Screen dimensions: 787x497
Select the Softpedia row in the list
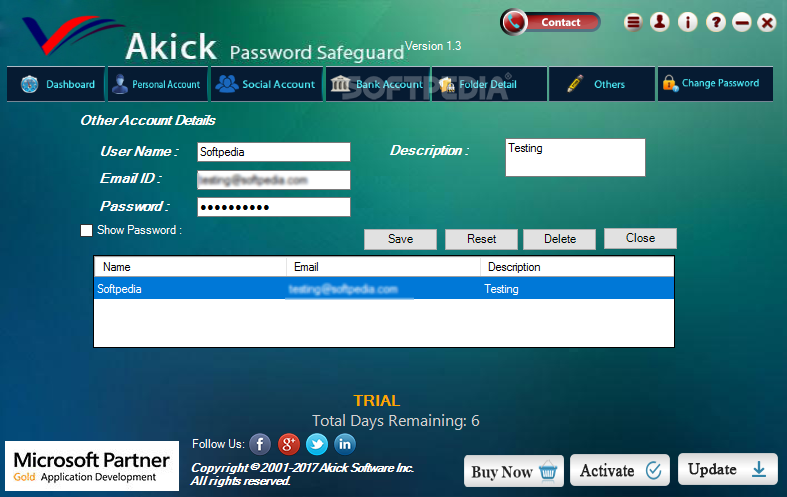tap(384, 289)
